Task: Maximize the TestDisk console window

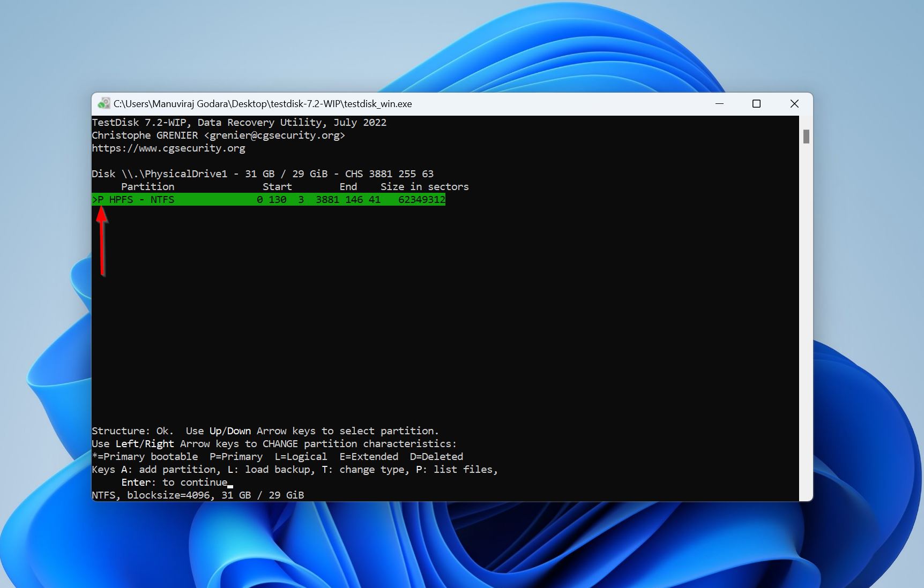Action: 756,103
